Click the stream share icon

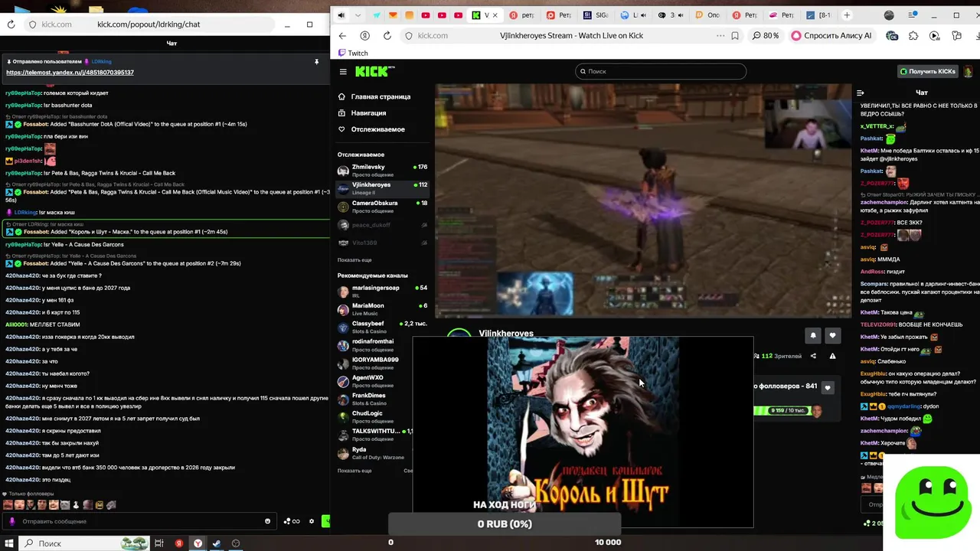tap(813, 356)
